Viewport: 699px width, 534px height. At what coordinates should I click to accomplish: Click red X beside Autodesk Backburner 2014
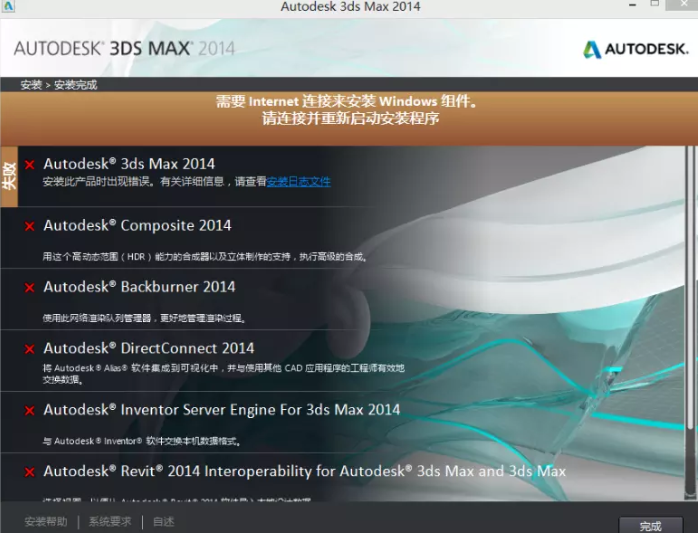click(29, 288)
